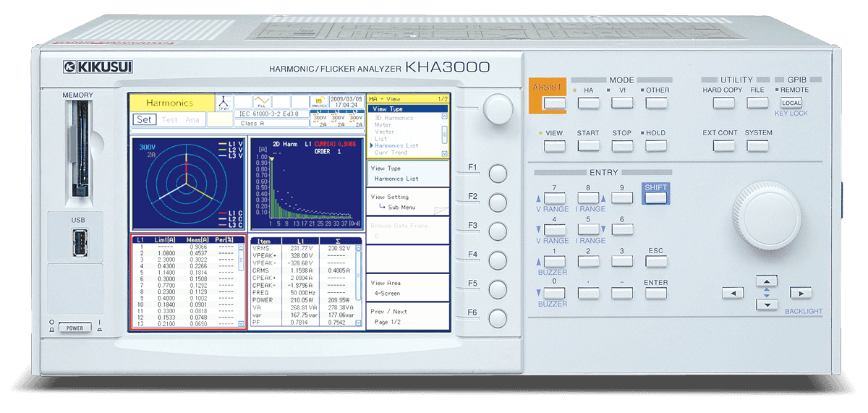Click the yellow UNLOCK padlock icon
Screen dimensions: 868x413
(318, 102)
